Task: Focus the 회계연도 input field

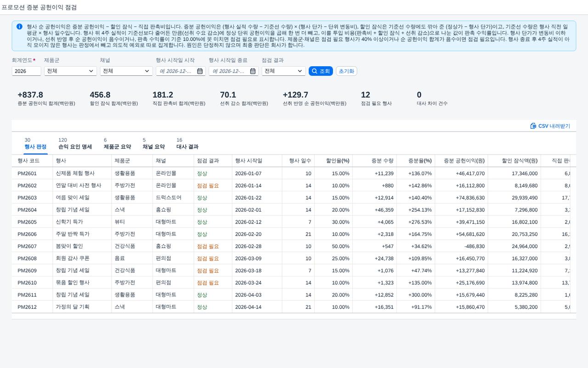Action: point(26,71)
